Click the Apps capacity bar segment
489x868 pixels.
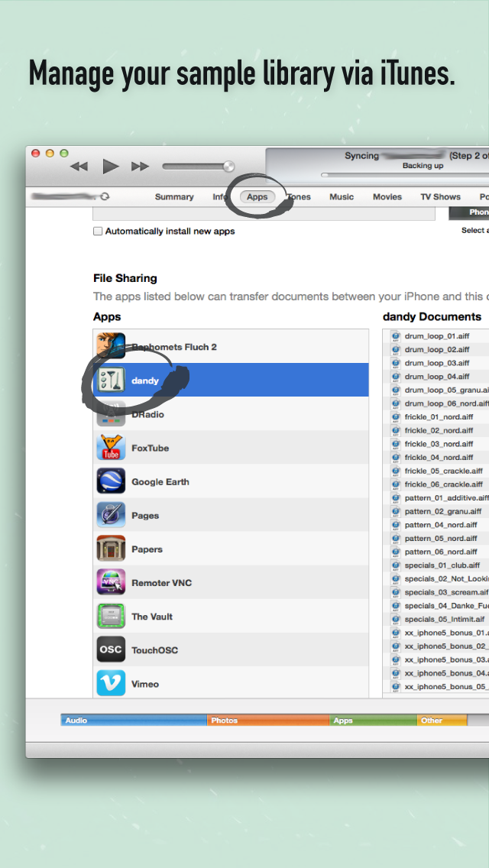click(x=374, y=721)
